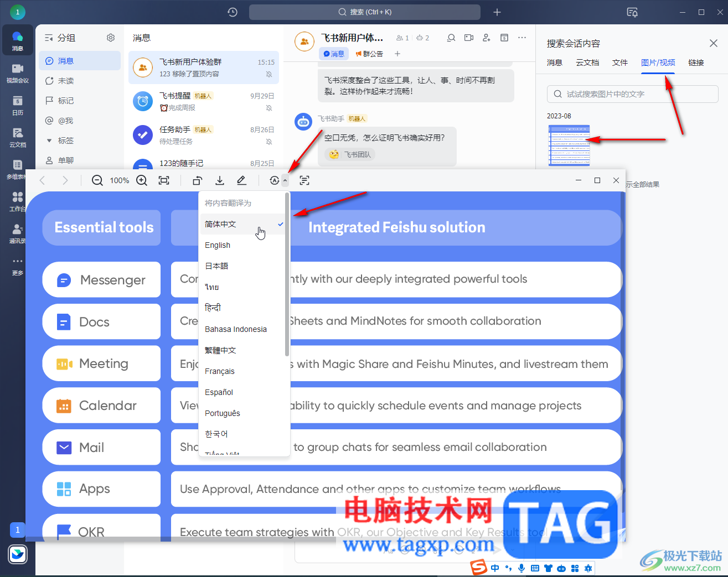Open Cloud Docs in the sidebar
This screenshot has width=728, height=577.
[18, 137]
